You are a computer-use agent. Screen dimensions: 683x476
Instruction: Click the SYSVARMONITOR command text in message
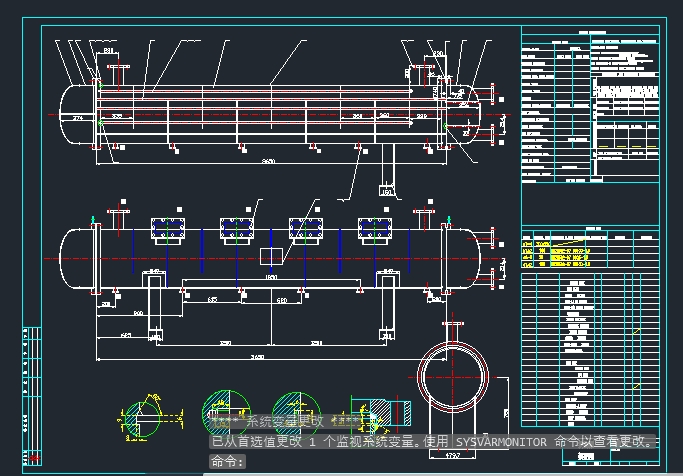click(501, 442)
